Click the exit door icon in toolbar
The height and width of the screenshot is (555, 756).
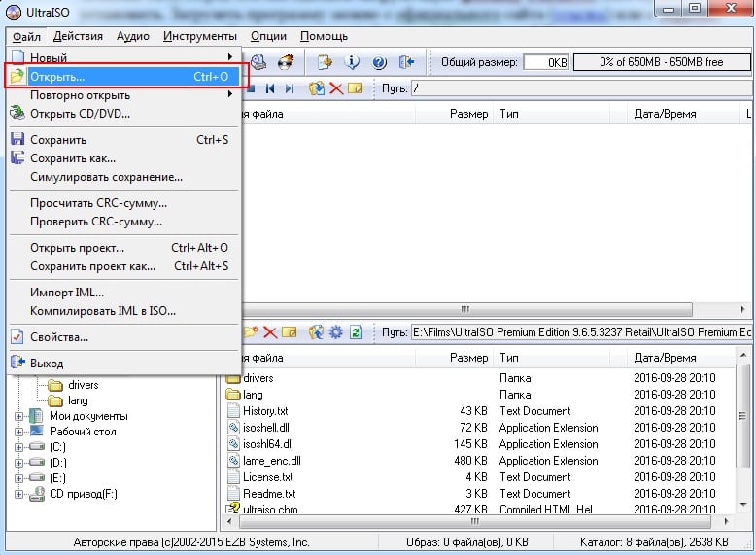click(x=406, y=62)
